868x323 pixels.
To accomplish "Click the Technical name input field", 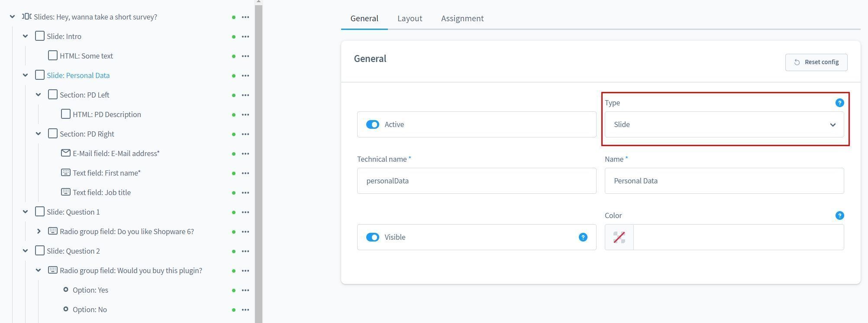I will pos(476,181).
